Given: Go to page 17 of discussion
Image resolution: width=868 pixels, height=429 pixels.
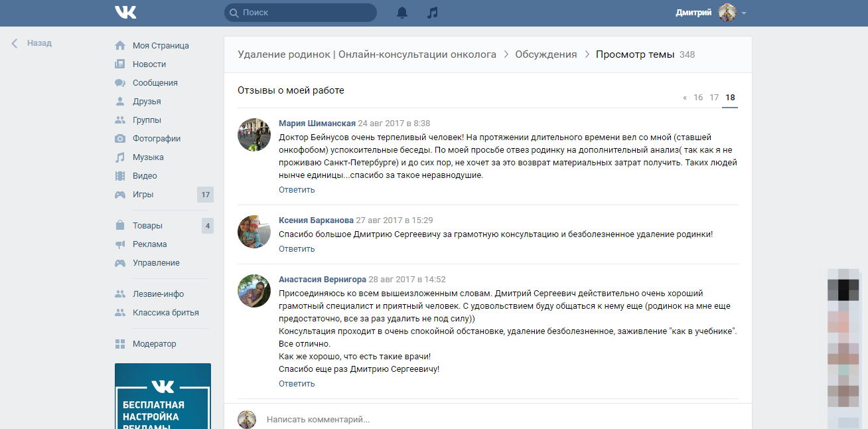Looking at the screenshot, I should pos(714,98).
